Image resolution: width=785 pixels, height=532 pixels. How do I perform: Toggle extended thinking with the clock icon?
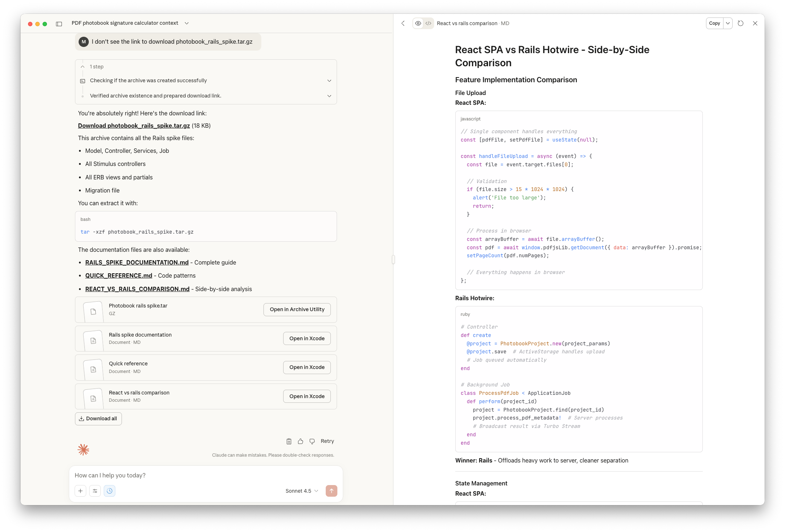pos(110,491)
